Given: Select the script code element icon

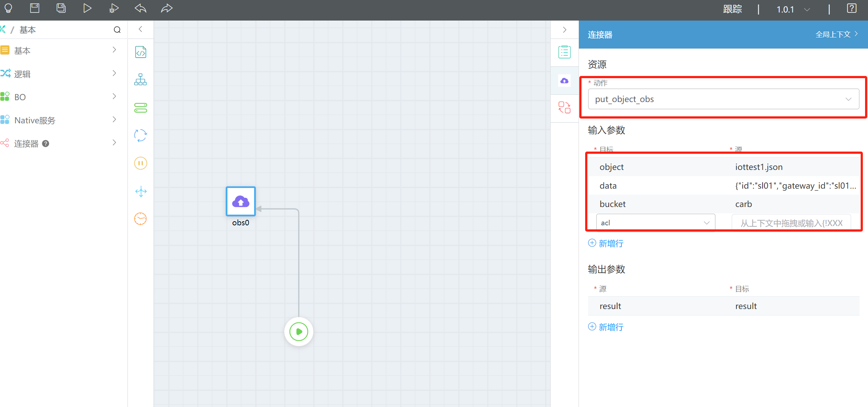Looking at the screenshot, I should click(141, 52).
